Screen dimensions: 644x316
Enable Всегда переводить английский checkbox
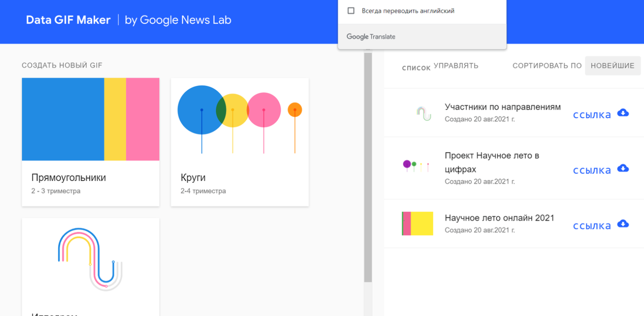351,10
